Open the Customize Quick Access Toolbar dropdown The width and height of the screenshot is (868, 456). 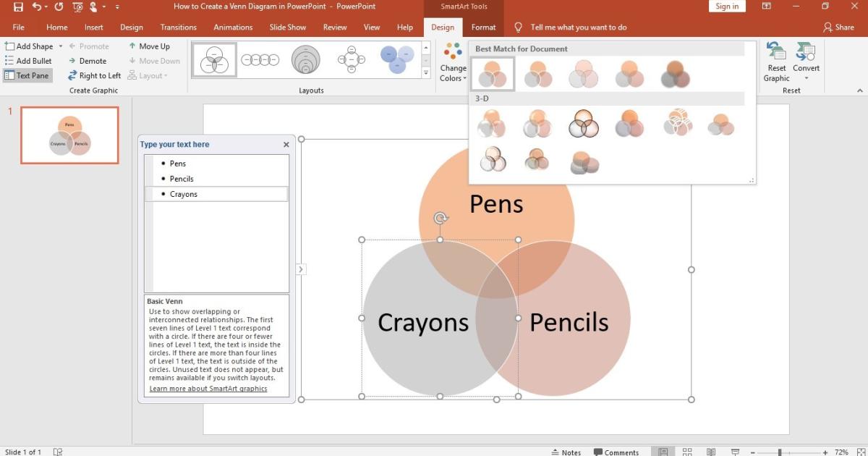pos(116,6)
